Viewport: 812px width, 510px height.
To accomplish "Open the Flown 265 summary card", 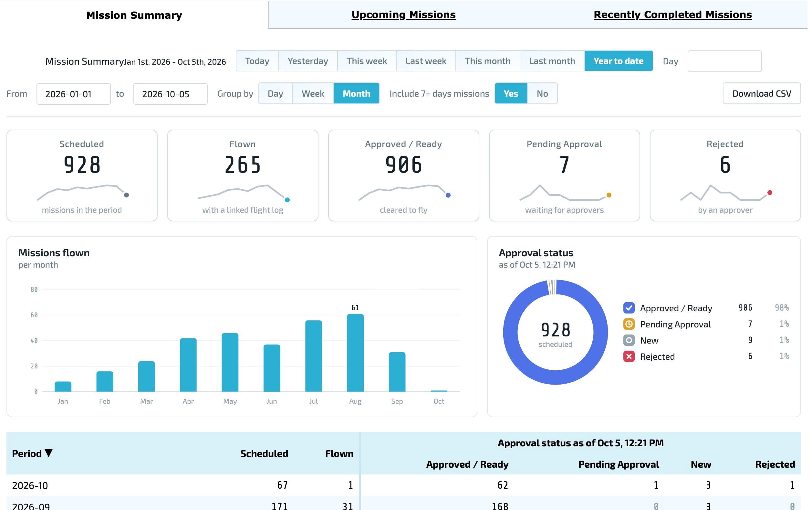I will (243, 175).
